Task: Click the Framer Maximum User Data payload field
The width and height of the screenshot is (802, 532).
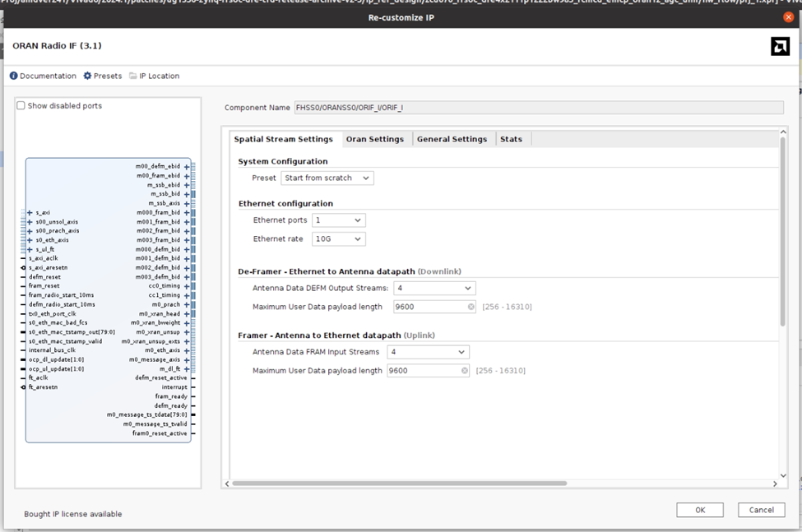Action: click(429, 371)
